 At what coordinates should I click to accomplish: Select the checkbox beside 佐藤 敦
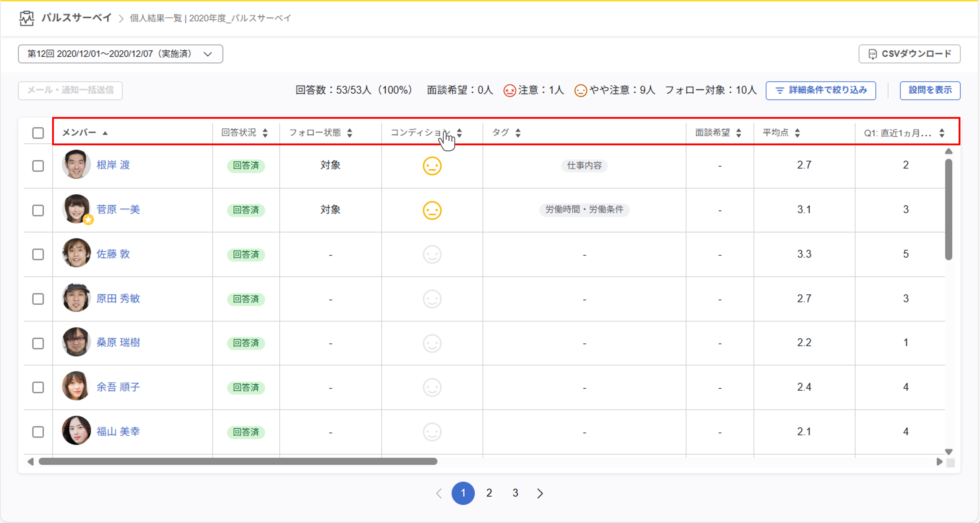coord(38,254)
